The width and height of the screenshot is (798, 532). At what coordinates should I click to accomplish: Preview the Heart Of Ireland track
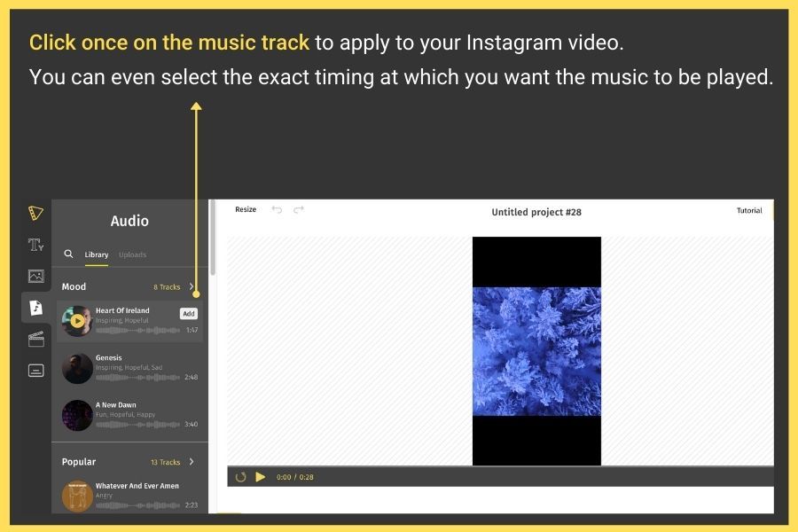(x=77, y=321)
